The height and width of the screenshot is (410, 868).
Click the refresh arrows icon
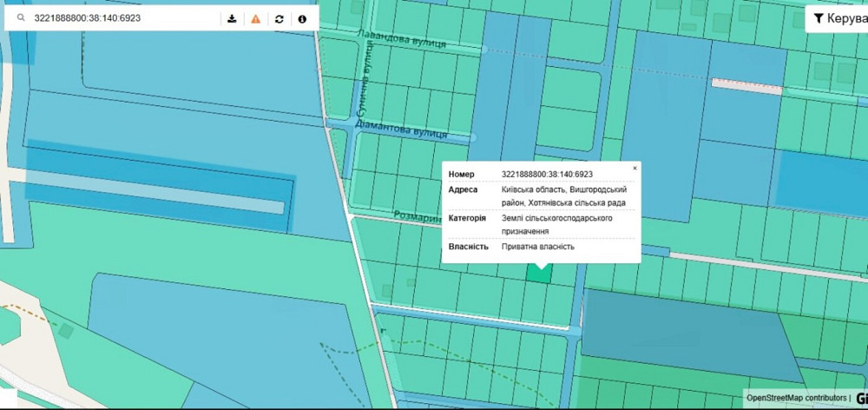pyautogui.click(x=279, y=18)
